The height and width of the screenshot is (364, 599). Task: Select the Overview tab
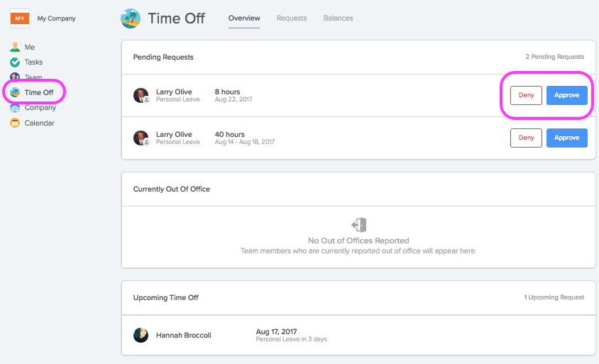[x=244, y=18]
